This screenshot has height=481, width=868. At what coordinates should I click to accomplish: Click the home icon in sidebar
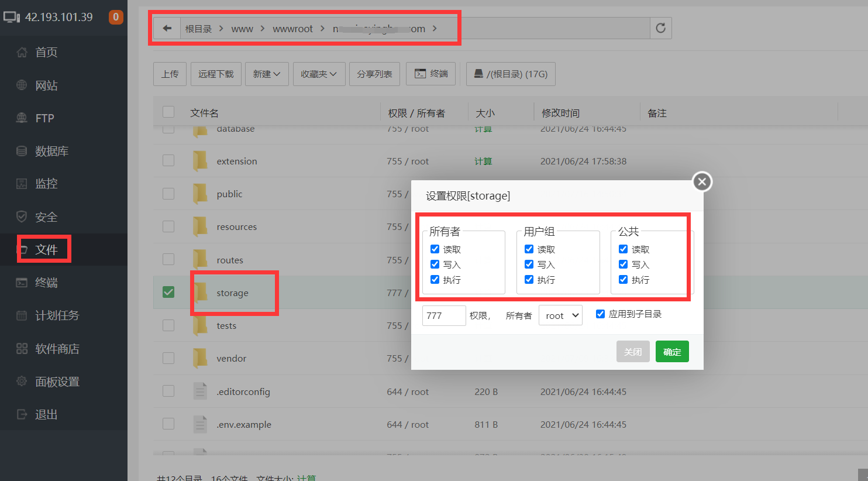pyautogui.click(x=22, y=52)
